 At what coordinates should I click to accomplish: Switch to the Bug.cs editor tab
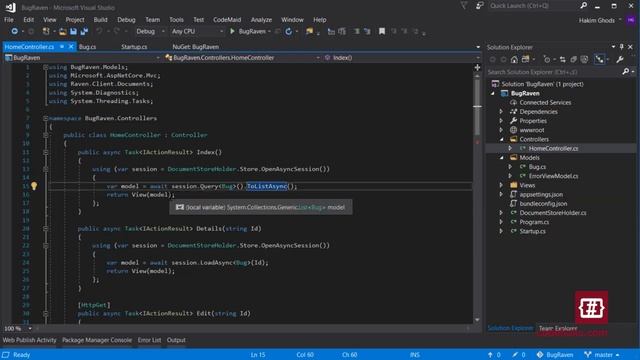[x=87, y=47]
